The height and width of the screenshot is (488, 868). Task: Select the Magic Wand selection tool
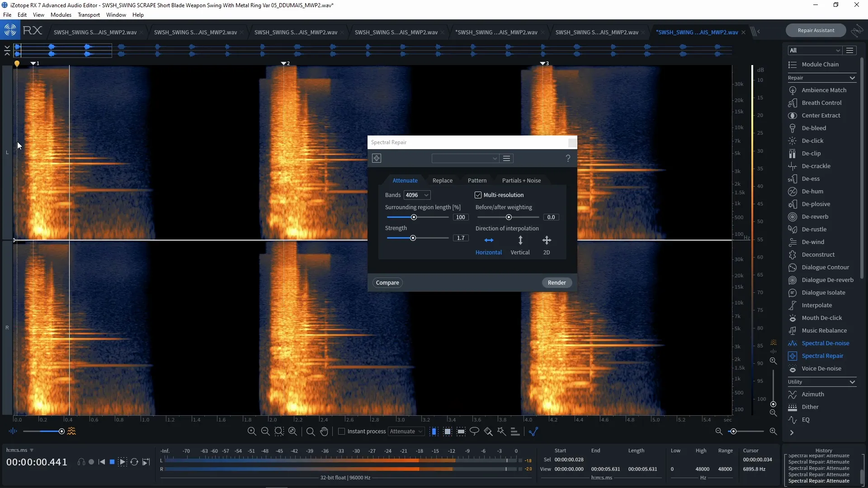(x=502, y=432)
